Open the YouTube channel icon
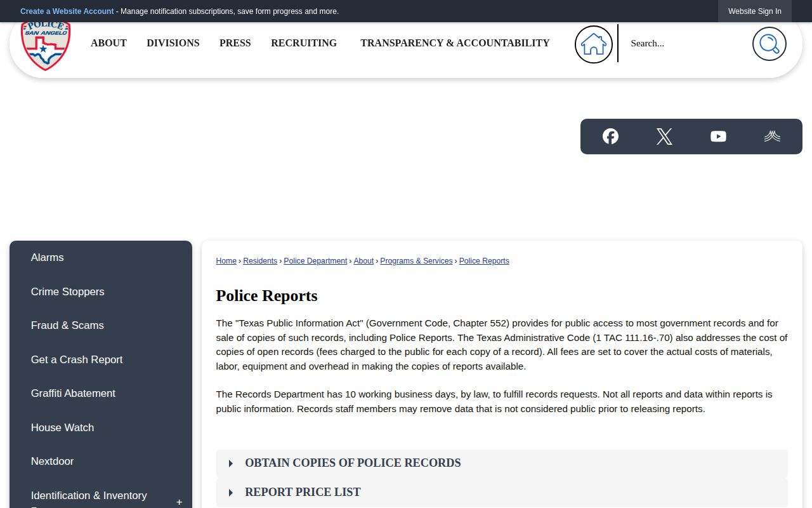This screenshot has height=508, width=812. coord(718,137)
